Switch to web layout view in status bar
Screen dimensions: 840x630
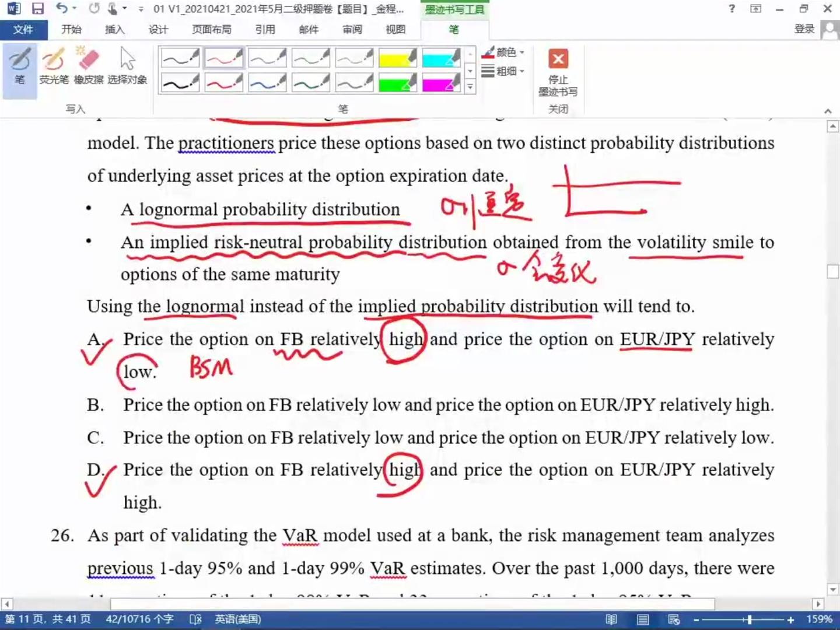tap(674, 619)
